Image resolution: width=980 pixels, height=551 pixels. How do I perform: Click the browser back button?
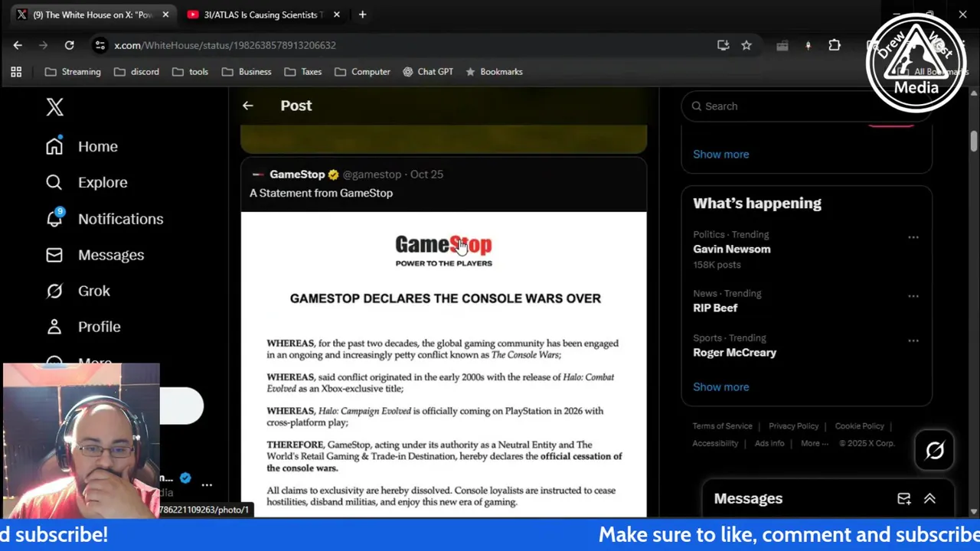(x=18, y=45)
